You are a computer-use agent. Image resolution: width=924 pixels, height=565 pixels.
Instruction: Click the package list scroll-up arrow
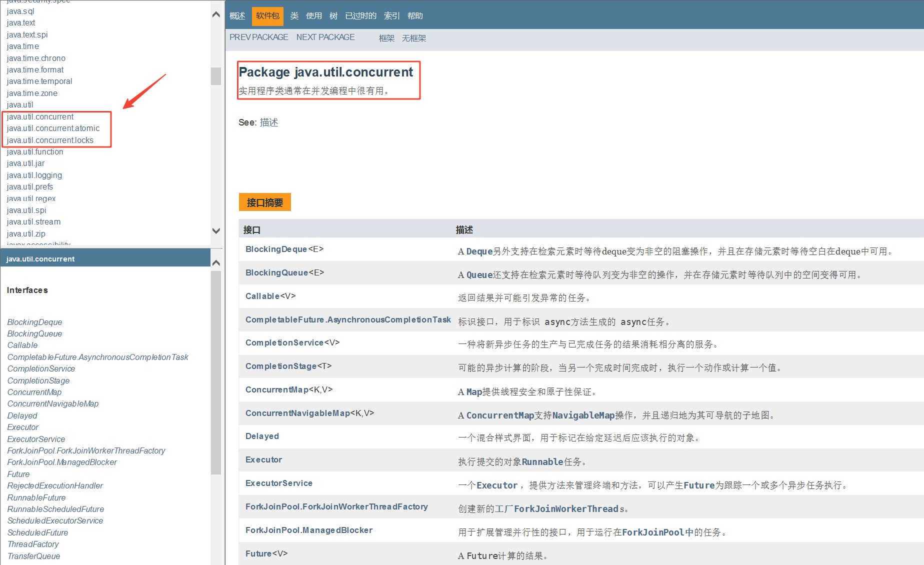coord(216,14)
